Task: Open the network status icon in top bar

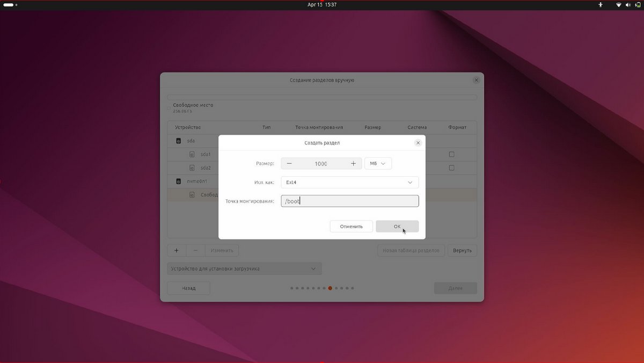Action: 618,5
